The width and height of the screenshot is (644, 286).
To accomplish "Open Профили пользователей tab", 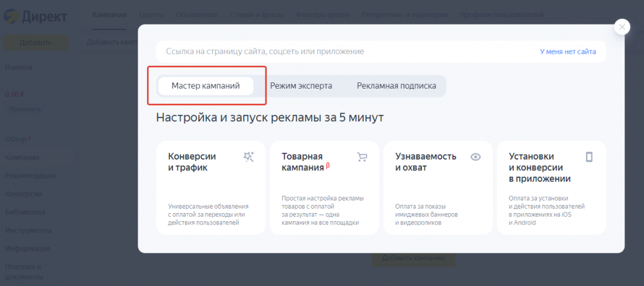I will click(x=502, y=15).
